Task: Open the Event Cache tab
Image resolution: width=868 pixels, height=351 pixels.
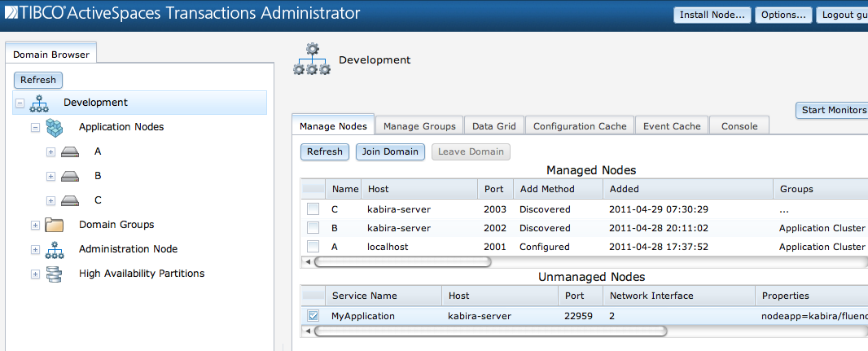Action: [672, 125]
